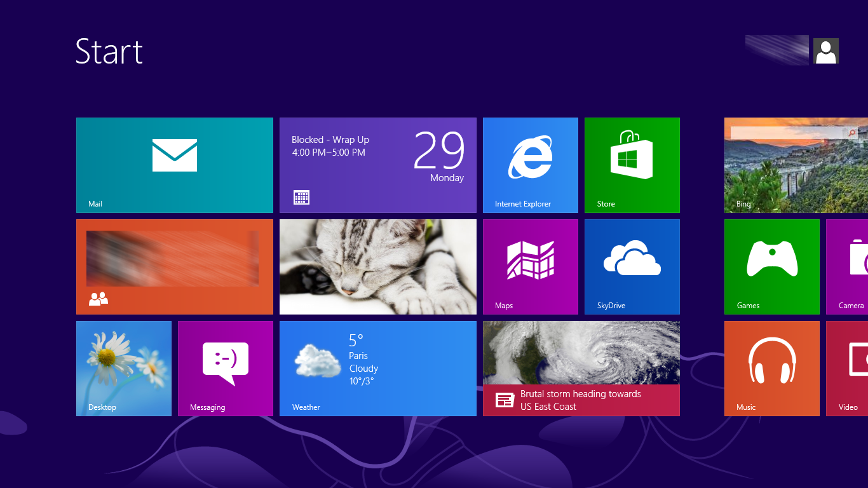Viewport: 868px width, 488px height.
Task: Open the Mail envelope icon
Action: point(175,155)
